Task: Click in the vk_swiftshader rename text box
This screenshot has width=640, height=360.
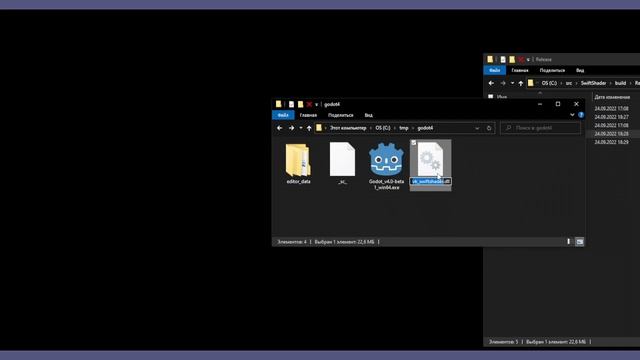Action: point(431,181)
